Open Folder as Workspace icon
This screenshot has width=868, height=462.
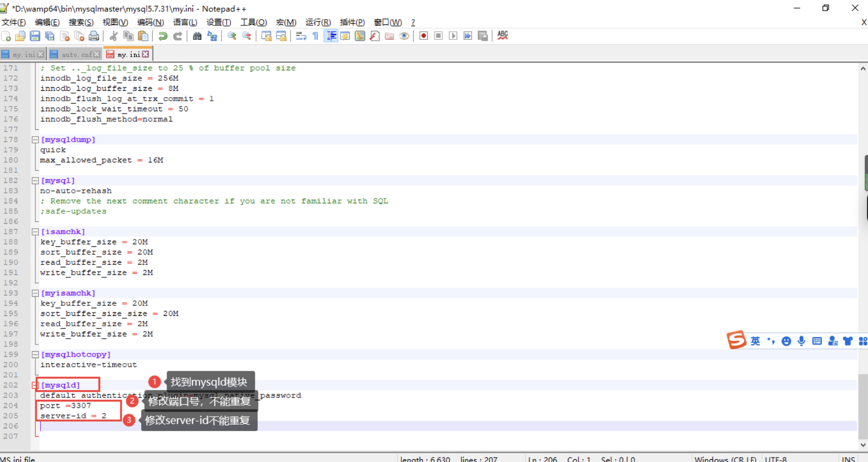coord(390,36)
